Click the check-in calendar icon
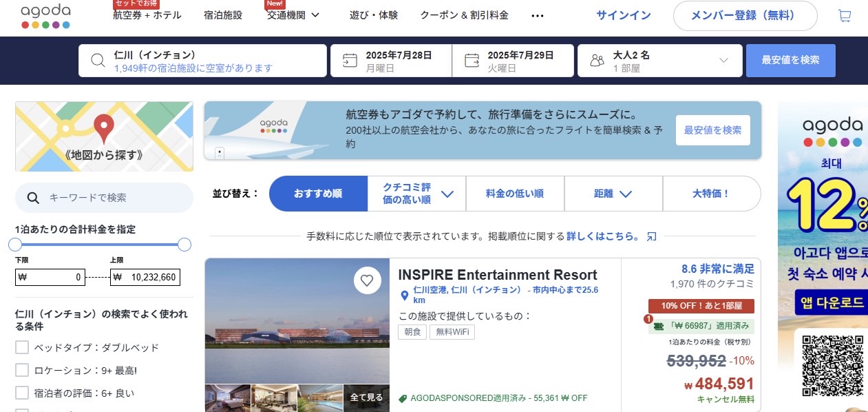Screen dimensions: 868x412 [350, 61]
